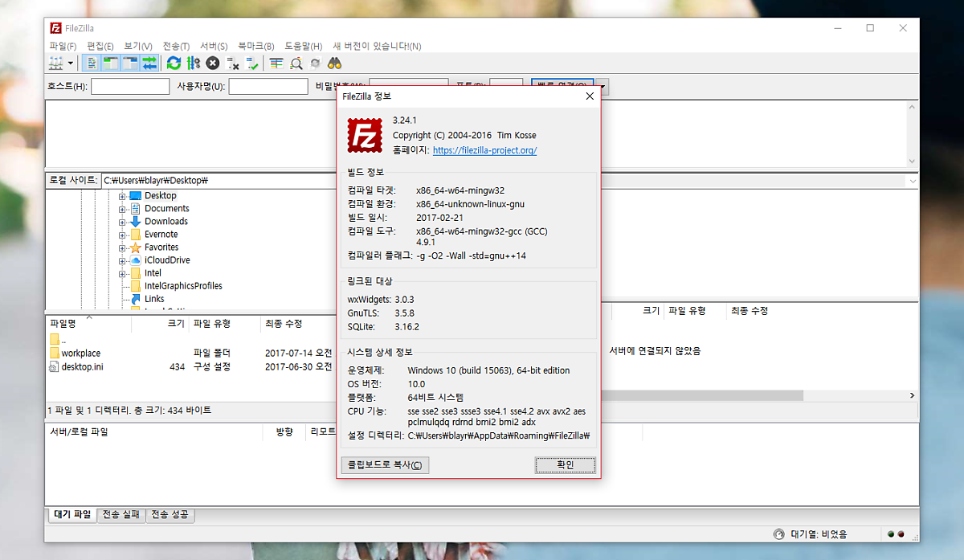Viewport: 964px width, 560px height.
Task: Open recursive file search binoculars icon
Action: click(335, 63)
